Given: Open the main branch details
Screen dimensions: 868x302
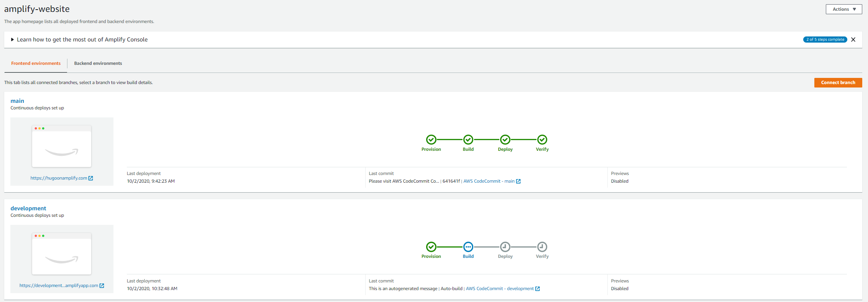Looking at the screenshot, I should pyautogui.click(x=17, y=101).
